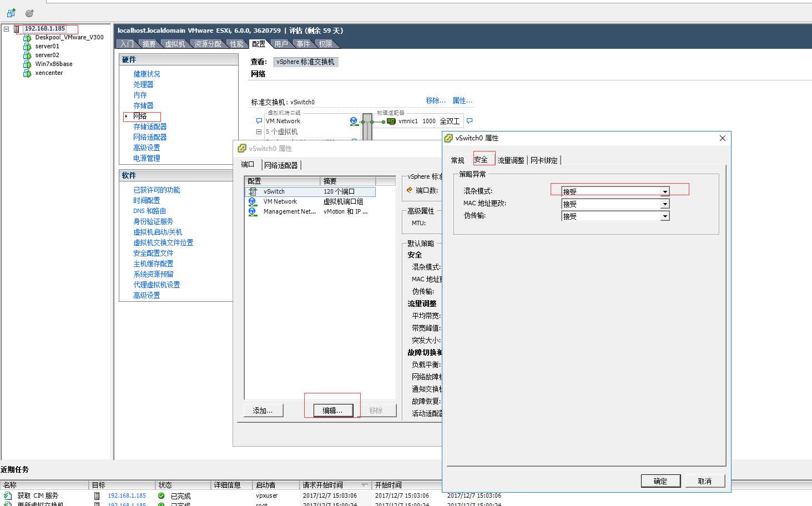Switch to the 性能 tab

point(237,44)
